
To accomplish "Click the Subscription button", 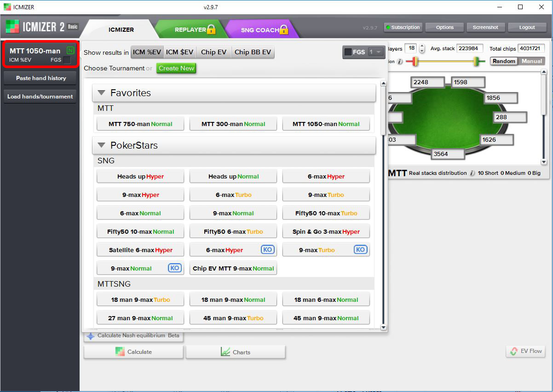I will [403, 27].
